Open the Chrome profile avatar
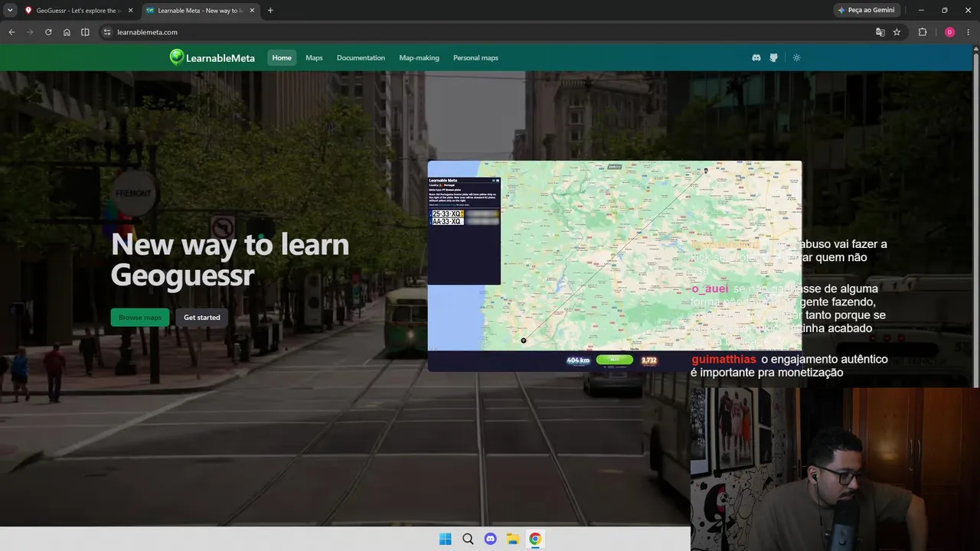980x551 pixels. (950, 32)
